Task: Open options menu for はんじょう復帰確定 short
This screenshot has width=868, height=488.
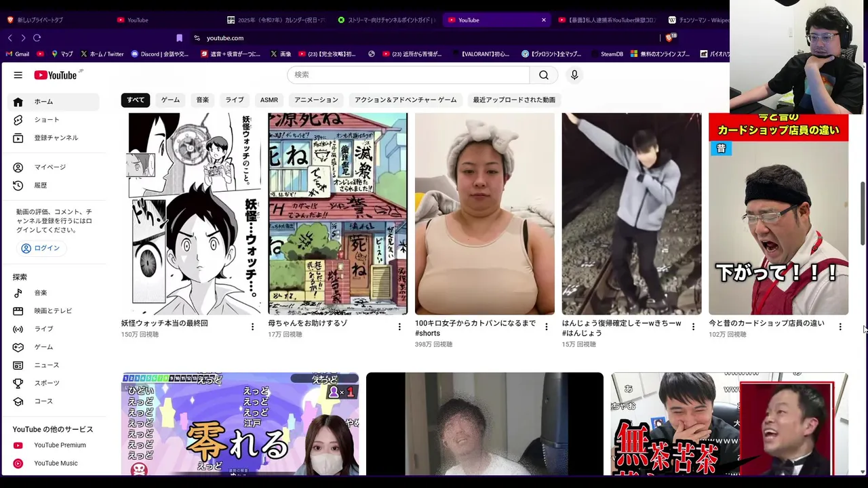Action: pyautogui.click(x=693, y=327)
